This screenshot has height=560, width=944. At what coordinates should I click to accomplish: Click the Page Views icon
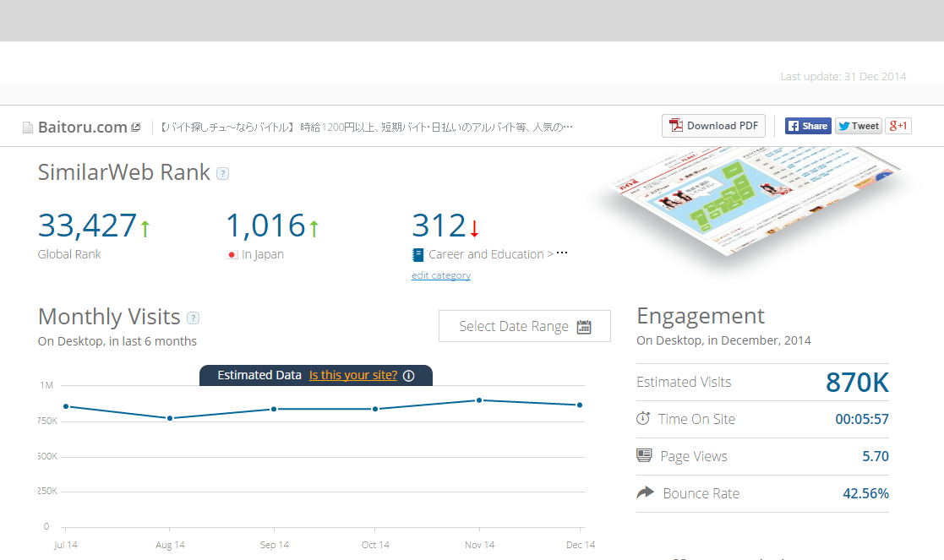[x=644, y=455]
